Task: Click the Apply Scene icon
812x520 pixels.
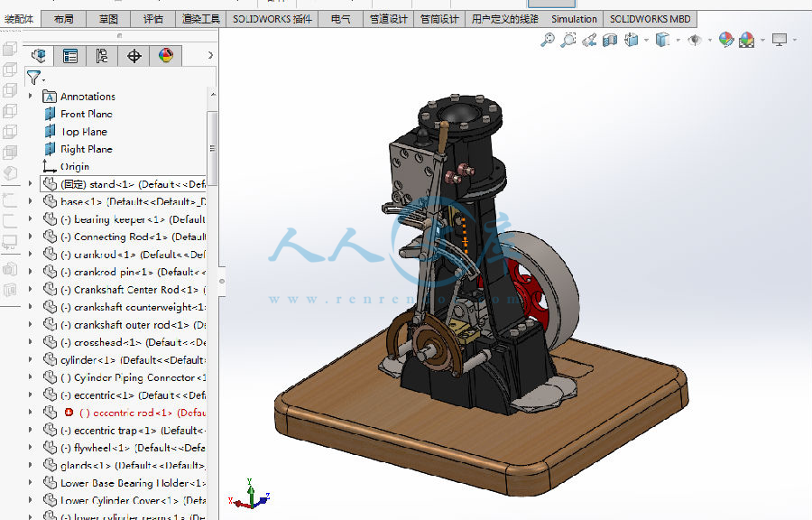Action: [747, 40]
